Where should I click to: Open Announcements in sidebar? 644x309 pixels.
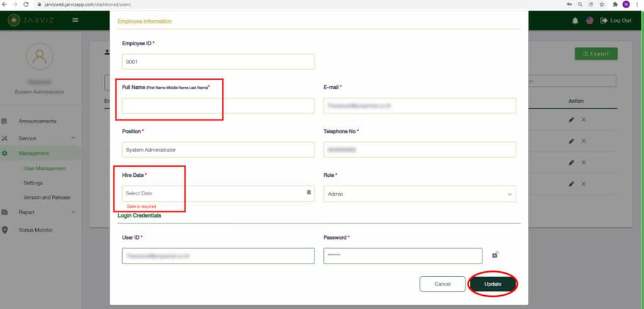pyautogui.click(x=37, y=121)
